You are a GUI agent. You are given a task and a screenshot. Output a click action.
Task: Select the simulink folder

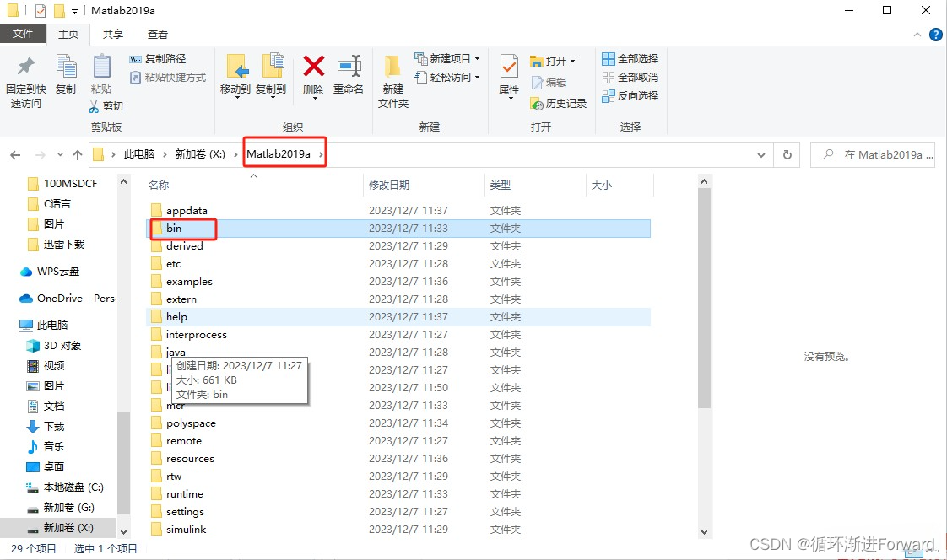186,530
